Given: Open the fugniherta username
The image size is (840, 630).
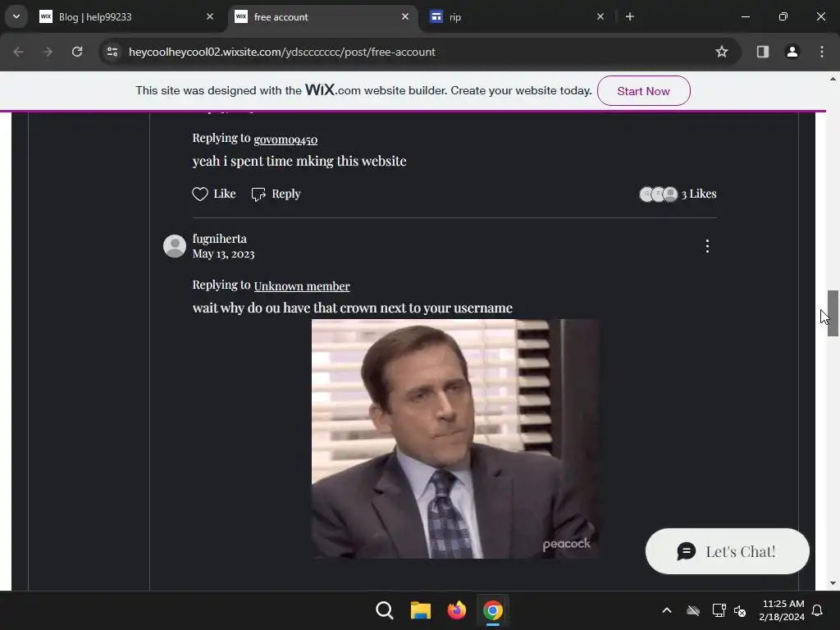Looking at the screenshot, I should (x=220, y=239).
